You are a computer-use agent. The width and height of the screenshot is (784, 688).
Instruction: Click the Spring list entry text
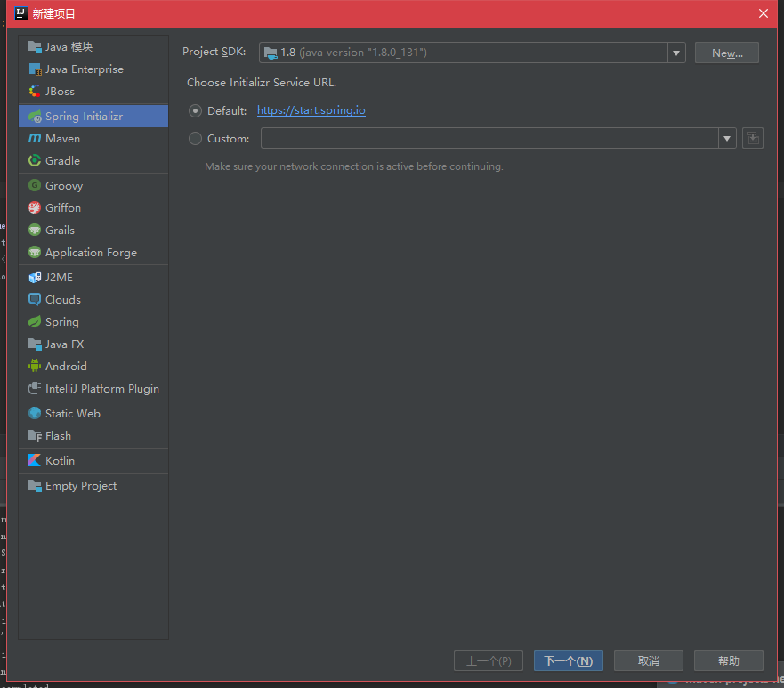click(62, 322)
